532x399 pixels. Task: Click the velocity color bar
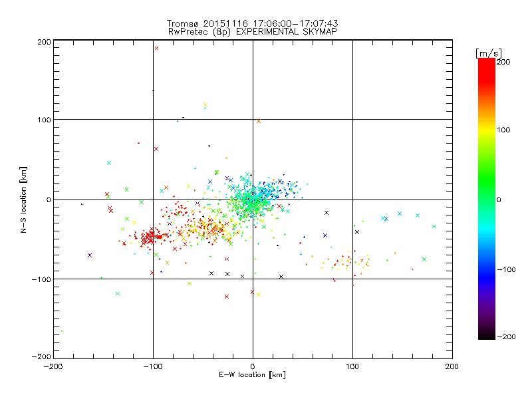(487, 199)
